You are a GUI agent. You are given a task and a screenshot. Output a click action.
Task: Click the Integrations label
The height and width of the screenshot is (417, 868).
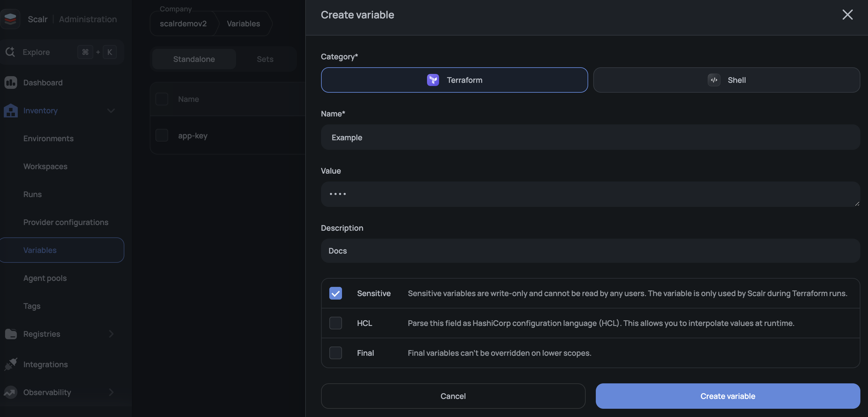[x=45, y=364]
